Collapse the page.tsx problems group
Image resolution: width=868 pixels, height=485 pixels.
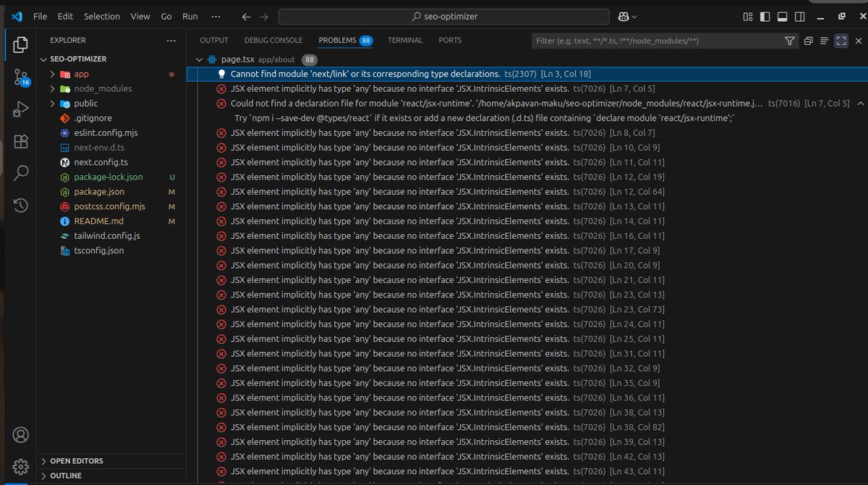click(200, 59)
